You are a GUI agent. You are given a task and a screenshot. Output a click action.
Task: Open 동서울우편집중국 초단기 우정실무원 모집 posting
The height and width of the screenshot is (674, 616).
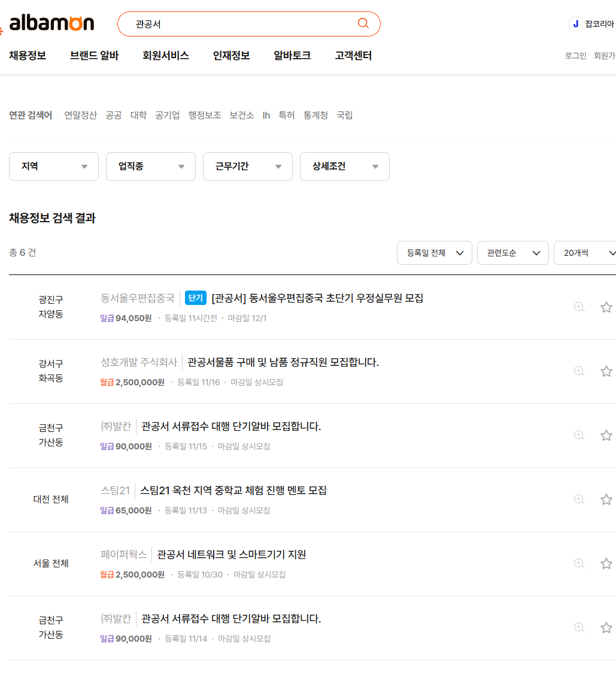tap(317, 298)
